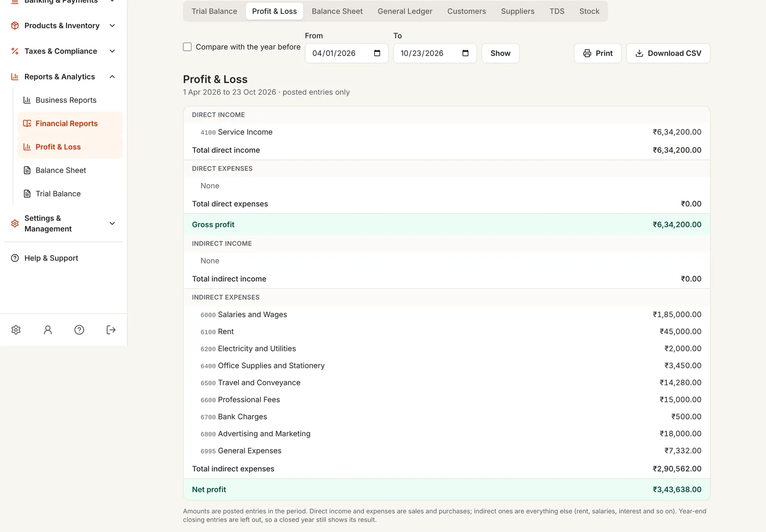
Task: Click the logout arrow icon
Action: 111,329
